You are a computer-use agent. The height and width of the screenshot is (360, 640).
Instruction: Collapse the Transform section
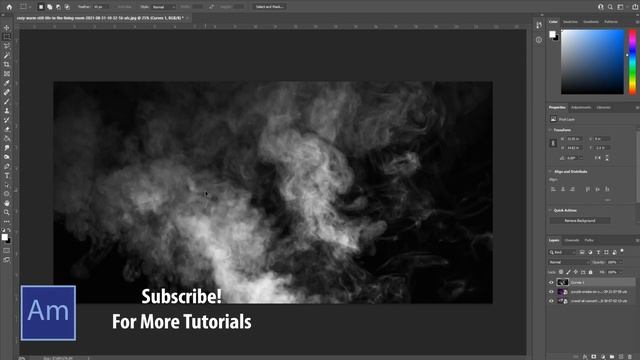pyautogui.click(x=550, y=130)
